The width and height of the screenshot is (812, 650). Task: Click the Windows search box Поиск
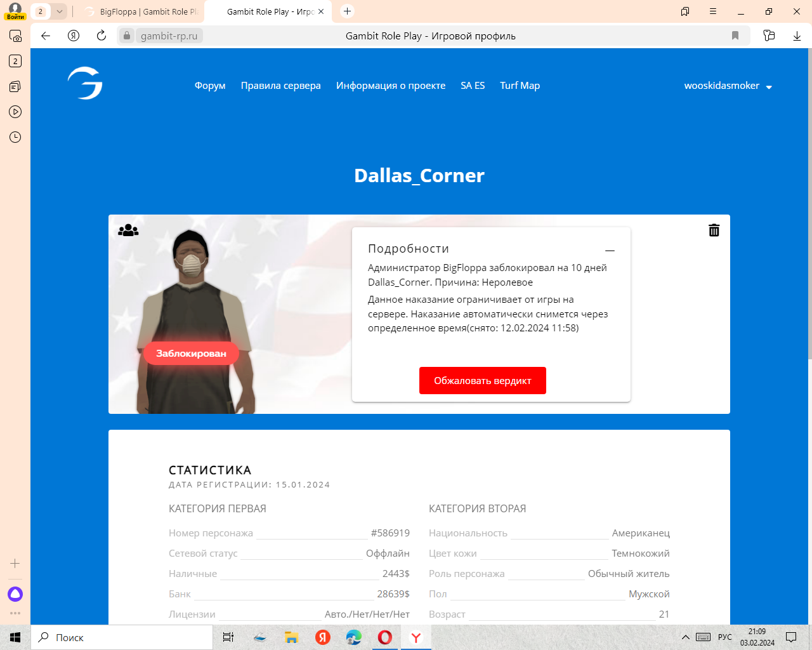point(124,637)
